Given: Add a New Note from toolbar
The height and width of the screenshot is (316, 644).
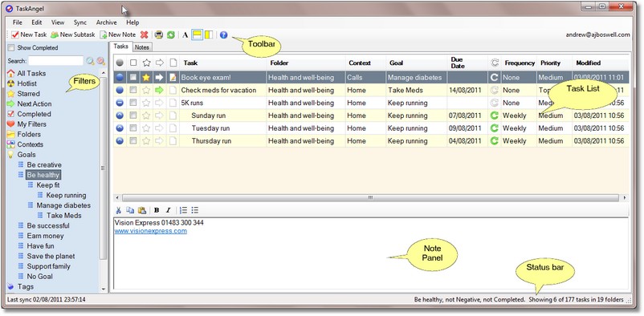Looking at the screenshot, I should 117,34.
